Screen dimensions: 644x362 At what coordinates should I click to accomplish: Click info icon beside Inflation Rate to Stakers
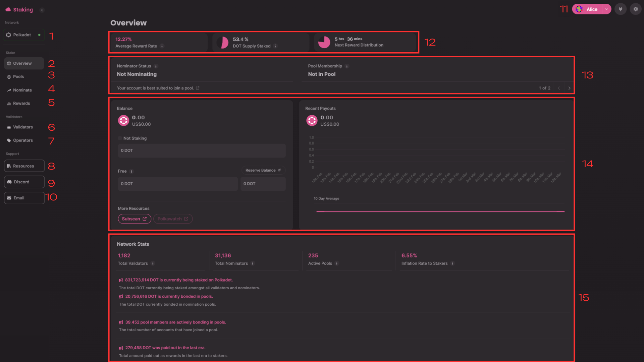[452, 263]
